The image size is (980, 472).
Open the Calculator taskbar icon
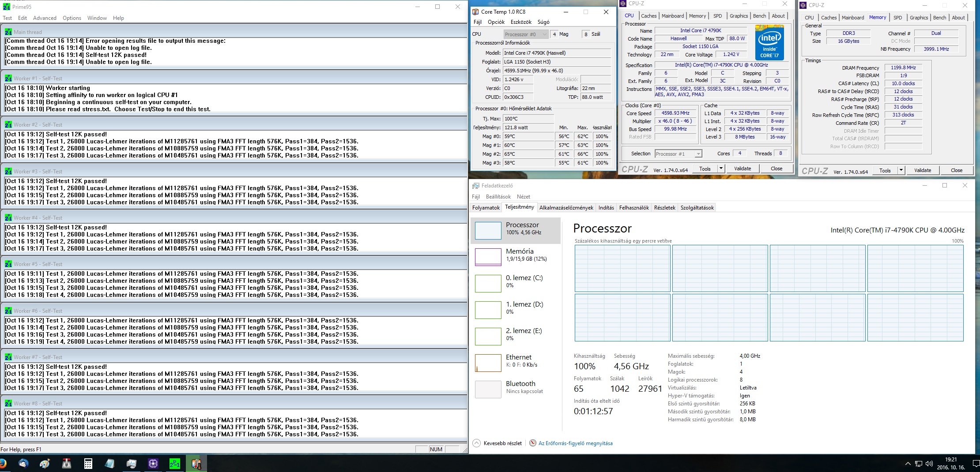[88, 463]
